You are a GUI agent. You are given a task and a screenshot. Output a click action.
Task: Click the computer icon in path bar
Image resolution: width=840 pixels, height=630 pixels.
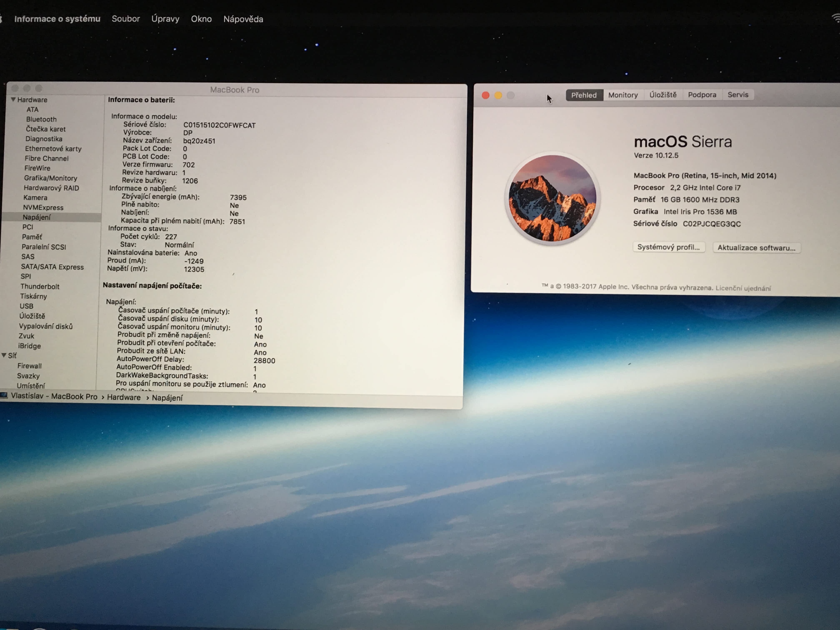4,396
